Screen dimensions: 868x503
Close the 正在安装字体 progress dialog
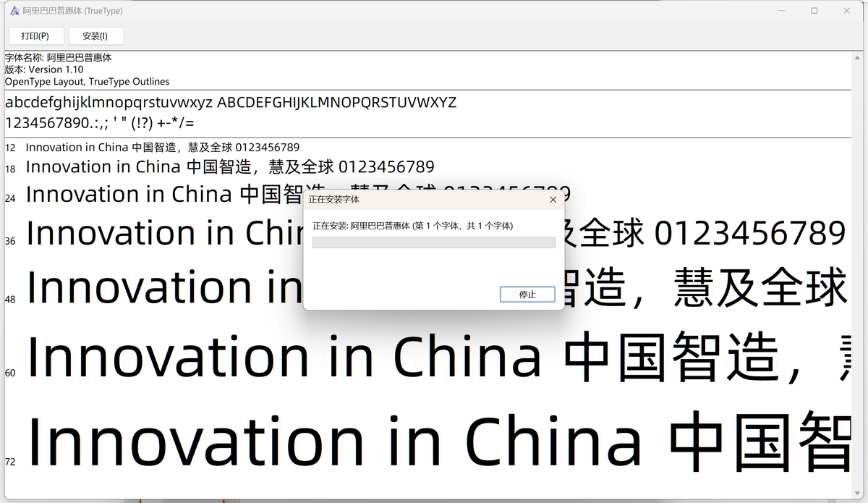click(553, 199)
